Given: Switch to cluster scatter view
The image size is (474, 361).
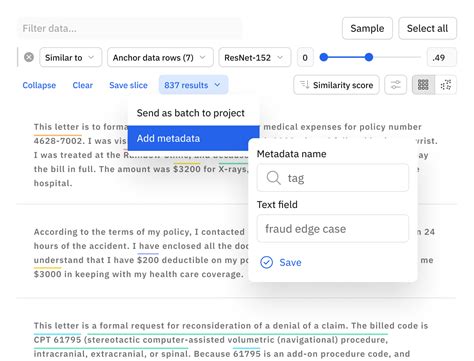Looking at the screenshot, I should point(446,85).
